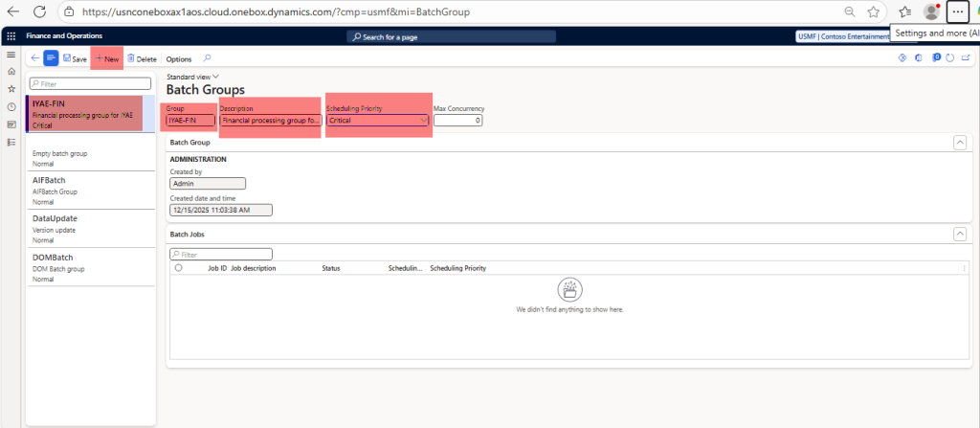Click the Save button
Viewport: 980px width, 428px height.
(x=75, y=59)
